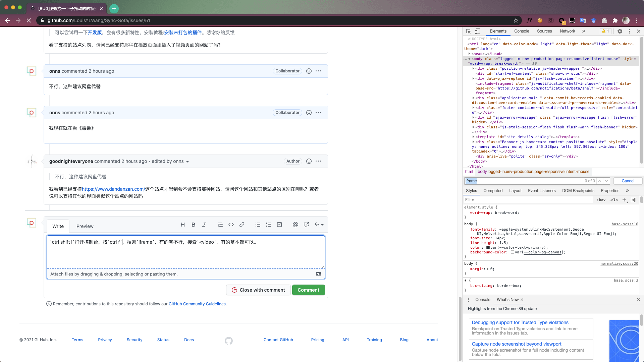
Task: Insert a bulleted list in the comment
Action: (x=258, y=225)
